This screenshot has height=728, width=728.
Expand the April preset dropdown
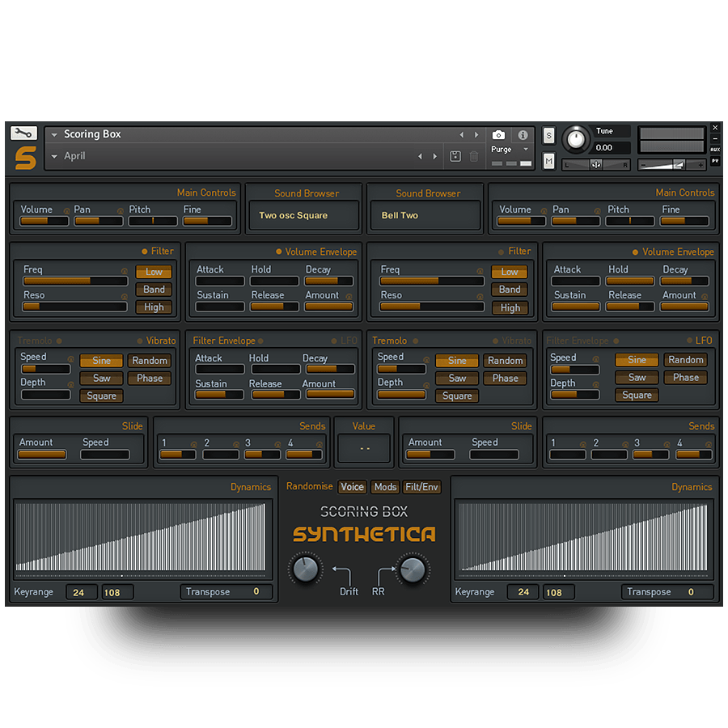[x=54, y=156]
